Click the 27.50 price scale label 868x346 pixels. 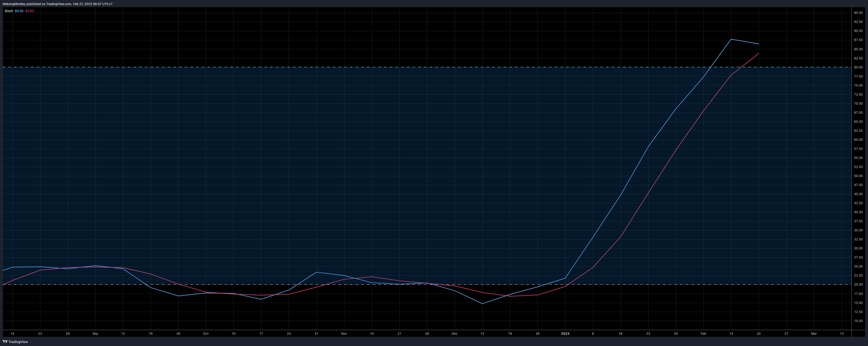pyautogui.click(x=858, y=258)
